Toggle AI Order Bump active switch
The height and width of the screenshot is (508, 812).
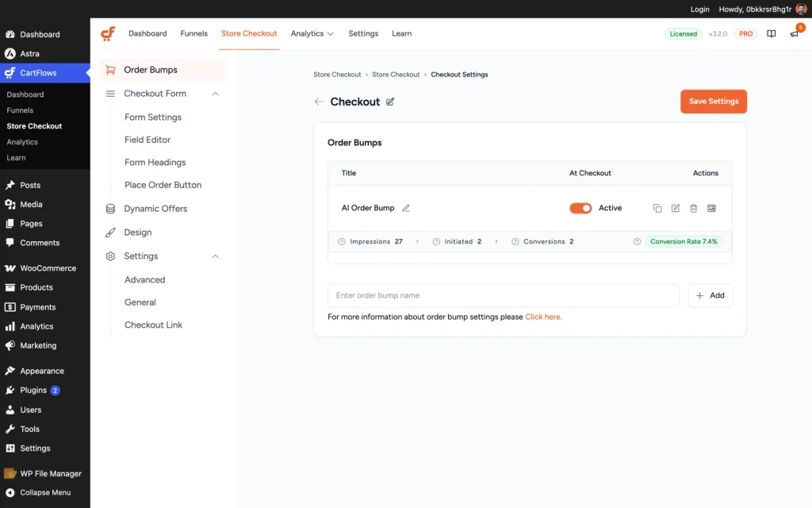tap(580, 208)
